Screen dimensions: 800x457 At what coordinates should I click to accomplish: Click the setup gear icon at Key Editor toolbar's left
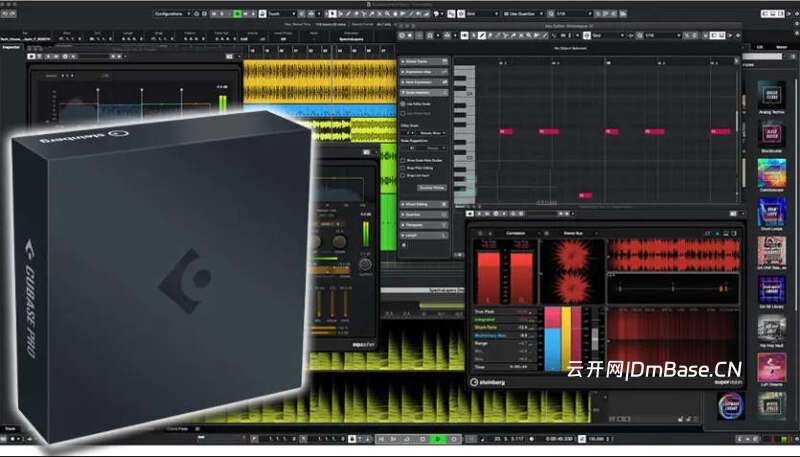(x=402, y=35)
